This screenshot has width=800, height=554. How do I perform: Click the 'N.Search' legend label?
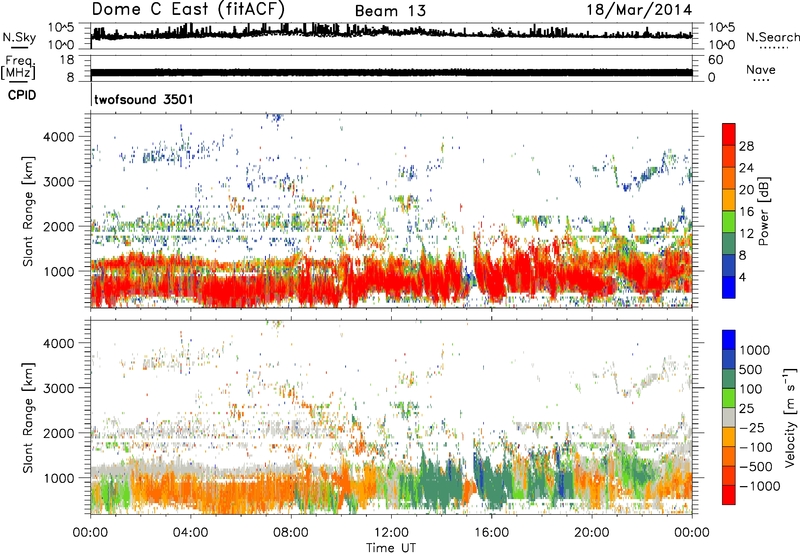(x=772, y=37)
